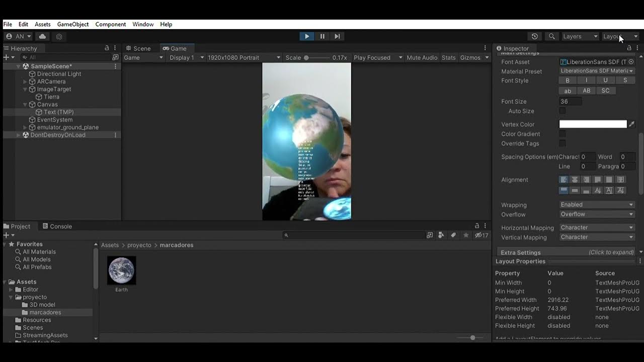The image size is (644, 362).
Task: Open the cloud services icon
Action: click(42, 36)
